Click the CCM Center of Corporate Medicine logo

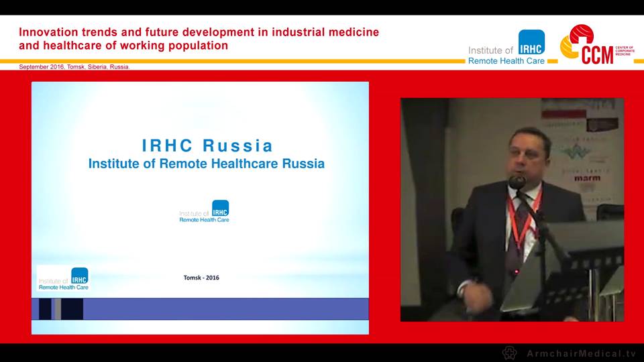(x=597, y=44)
